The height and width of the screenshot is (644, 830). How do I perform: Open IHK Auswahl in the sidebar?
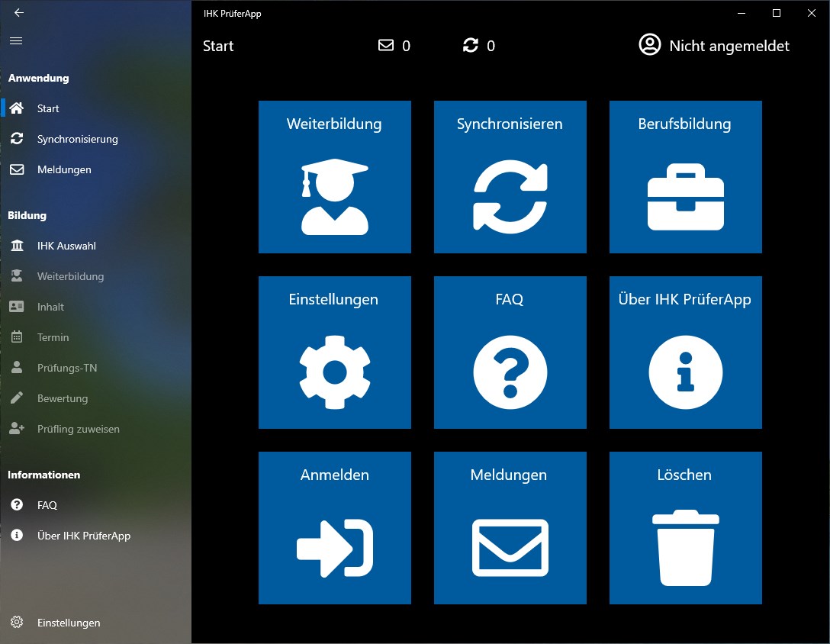tap(66, 246)
